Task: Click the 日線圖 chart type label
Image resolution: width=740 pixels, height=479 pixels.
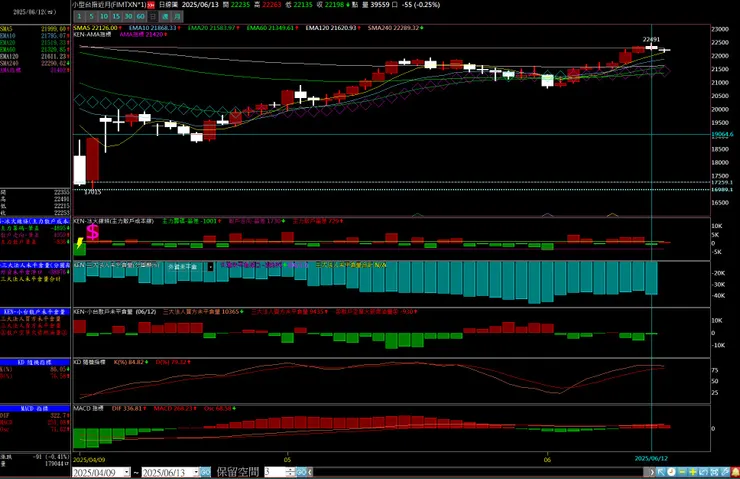Action: [168, 5]
